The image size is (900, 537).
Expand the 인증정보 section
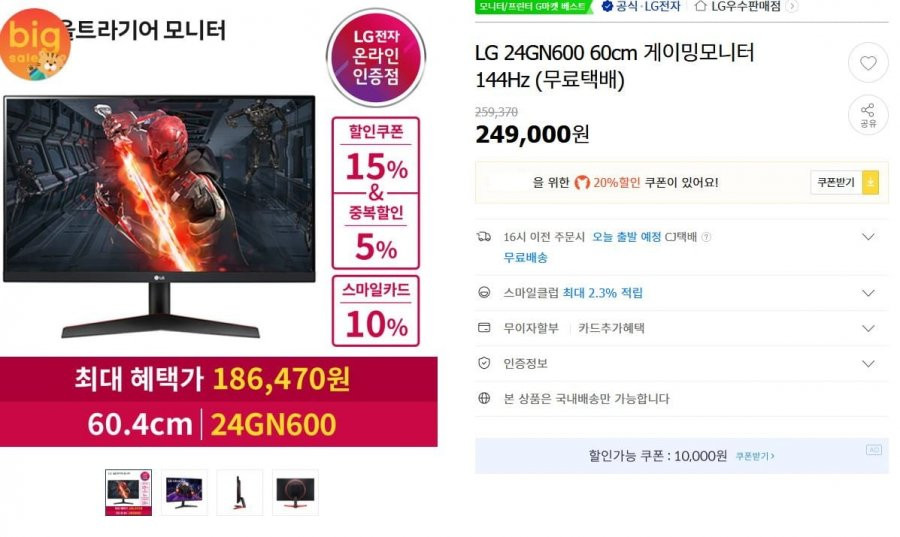(868, 364)
